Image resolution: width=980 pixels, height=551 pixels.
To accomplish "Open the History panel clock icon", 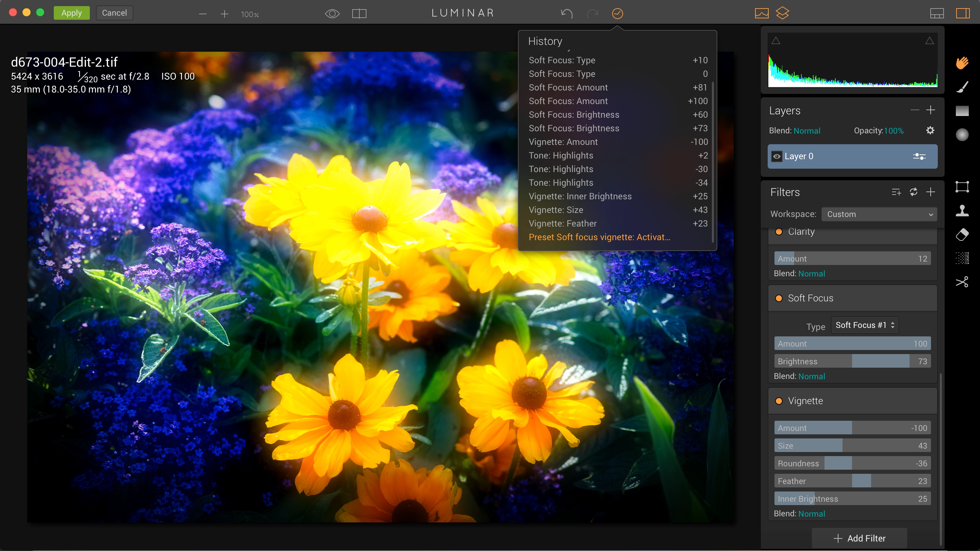I will (618, 14).
